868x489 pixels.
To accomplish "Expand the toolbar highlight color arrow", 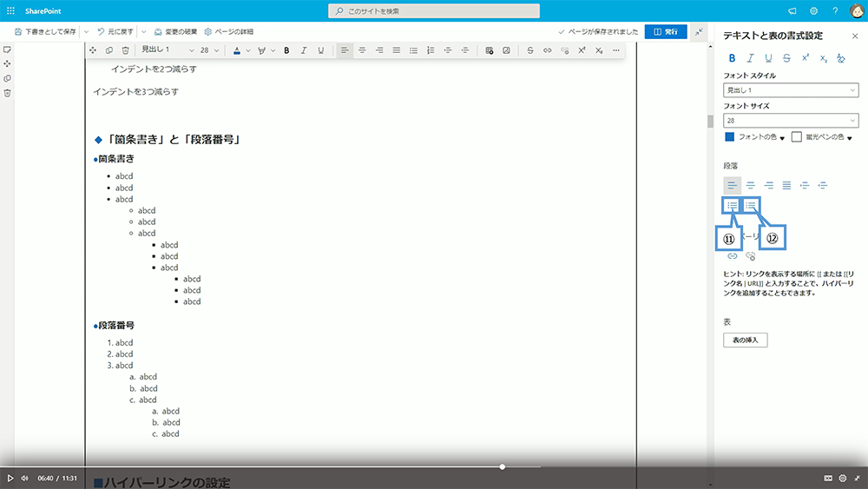I will pyautogui.click(x=273, y=50).
